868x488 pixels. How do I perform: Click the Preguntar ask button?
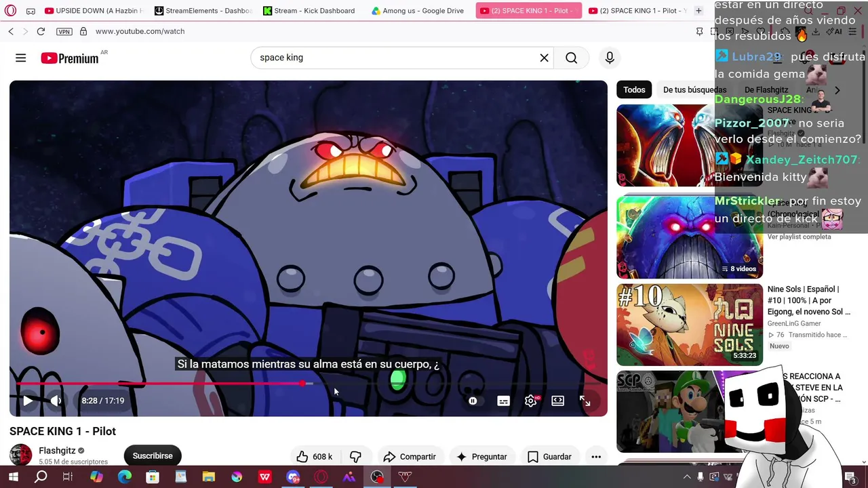[482, 457]
